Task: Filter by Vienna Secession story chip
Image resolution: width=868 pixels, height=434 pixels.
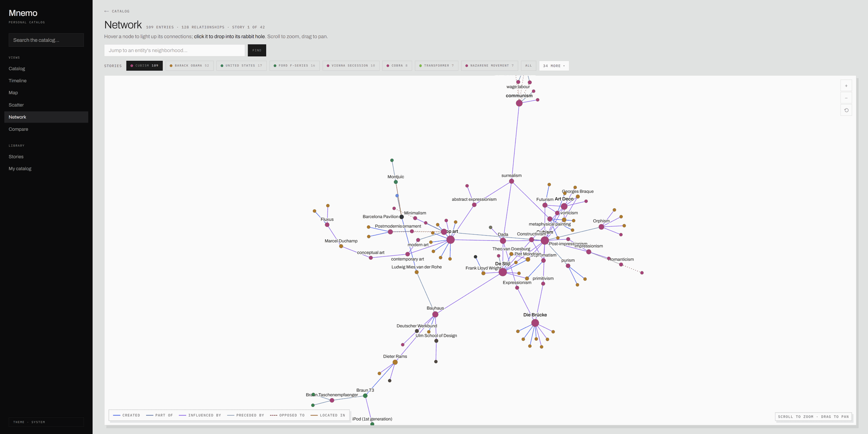Action: tap(351, 66)
